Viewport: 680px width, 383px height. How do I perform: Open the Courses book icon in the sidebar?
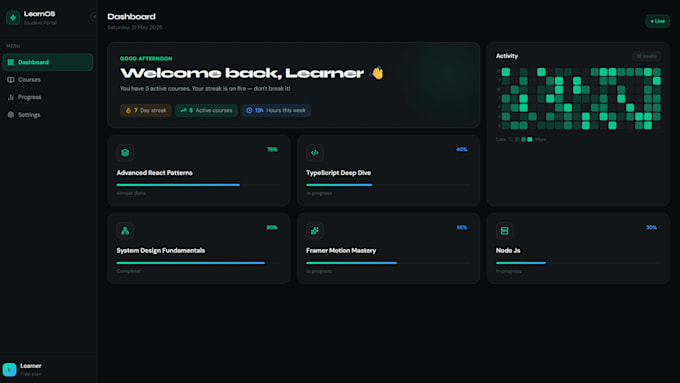pos(11,80)
